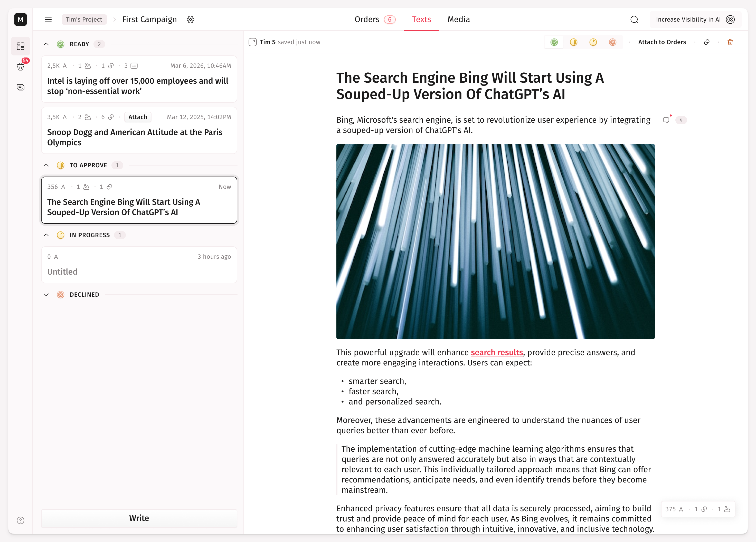This screenshot has width=756, height=542.
Task: Set text status to Ready (green check)
Action: tap(554, 42)
